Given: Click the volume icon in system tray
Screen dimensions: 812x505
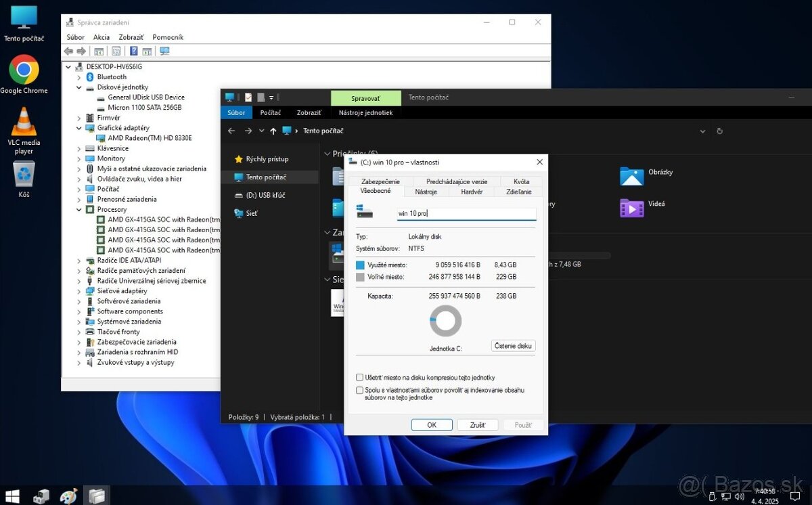Looking at the screenshot, I should click(x=739, y=497).
